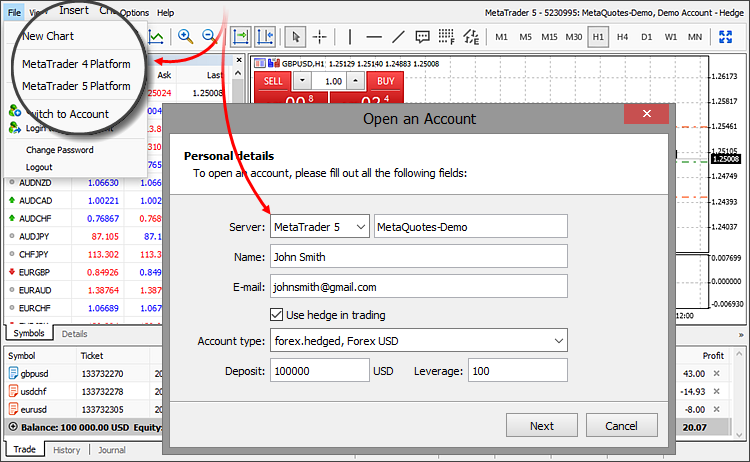Screen dimensions: 750x462
Task: Click the Deposit input field
Action: click(x=320, y=371)
